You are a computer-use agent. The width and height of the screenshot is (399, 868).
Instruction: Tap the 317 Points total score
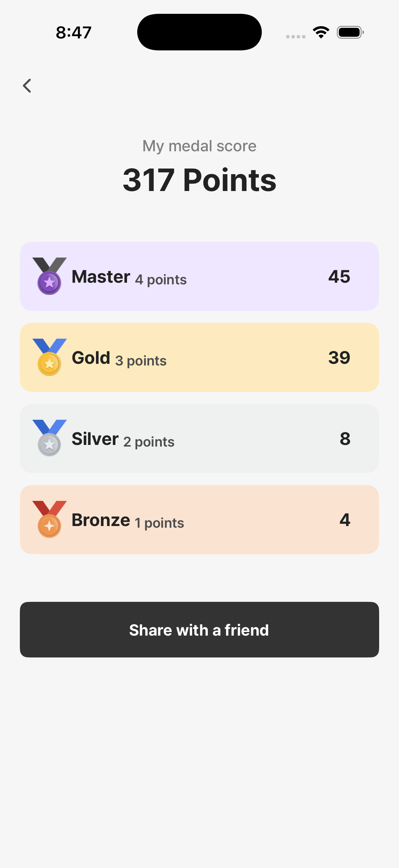pyautogui.click(x=199, y=180)
